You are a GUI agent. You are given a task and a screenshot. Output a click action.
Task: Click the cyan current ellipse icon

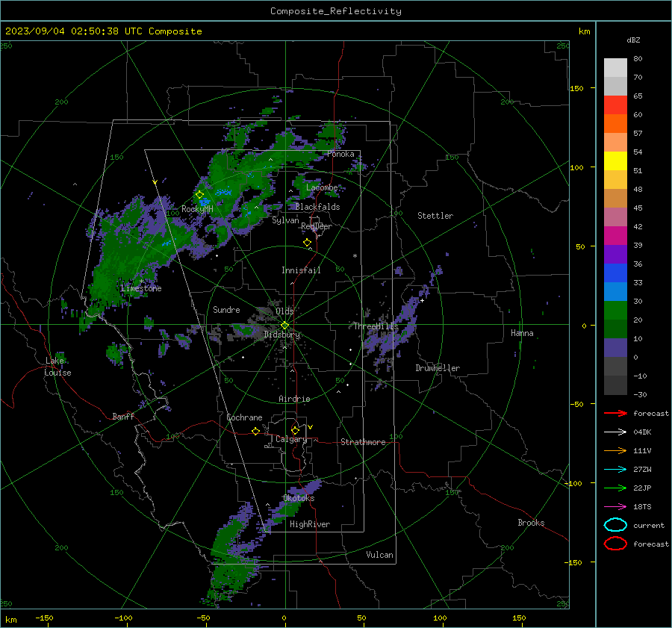tap(615, 525)
